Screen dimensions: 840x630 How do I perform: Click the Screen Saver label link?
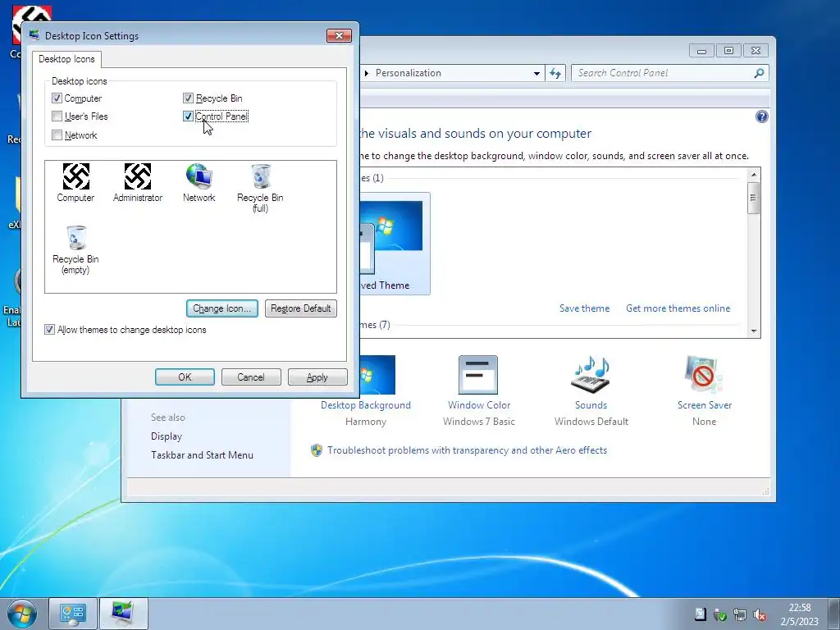(x=705, y=405)
